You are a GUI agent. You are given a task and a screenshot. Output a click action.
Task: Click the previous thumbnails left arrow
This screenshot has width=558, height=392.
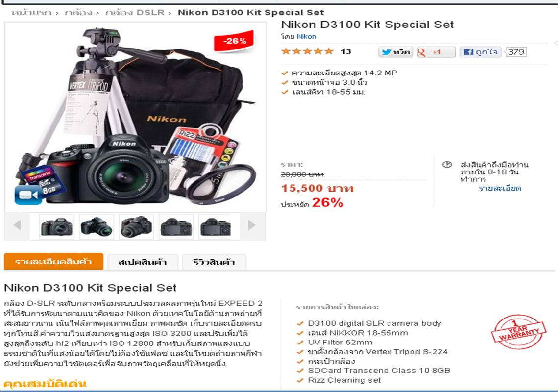click(17, 225)
